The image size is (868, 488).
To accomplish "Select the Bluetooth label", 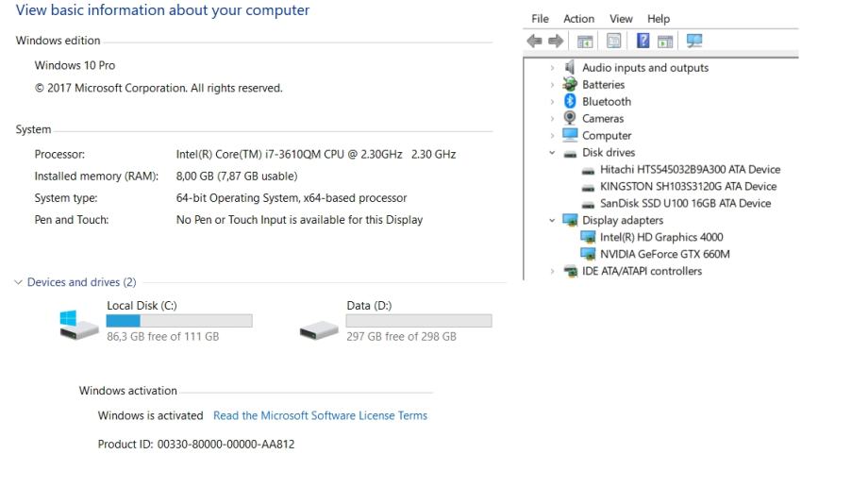I will pyautogui.click(x=606, y=101).
